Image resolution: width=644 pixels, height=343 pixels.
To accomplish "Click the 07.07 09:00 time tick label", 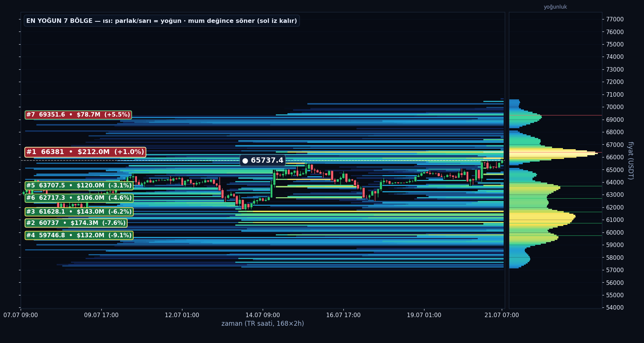I will 21,315.
